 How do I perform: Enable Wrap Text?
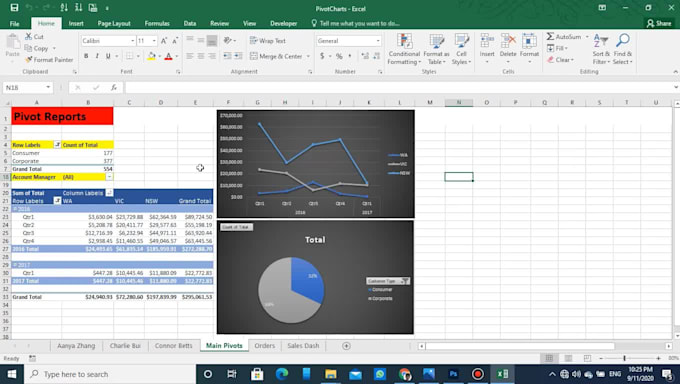(268, 41)
